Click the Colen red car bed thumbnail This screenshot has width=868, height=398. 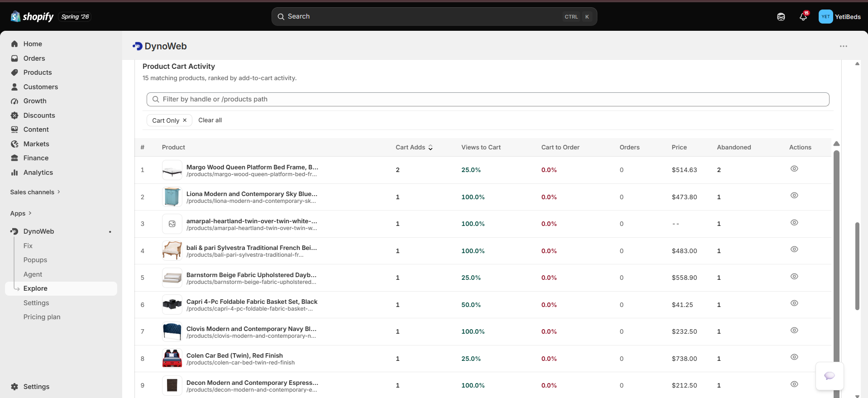pyautogui.click(x=172, y=359)
